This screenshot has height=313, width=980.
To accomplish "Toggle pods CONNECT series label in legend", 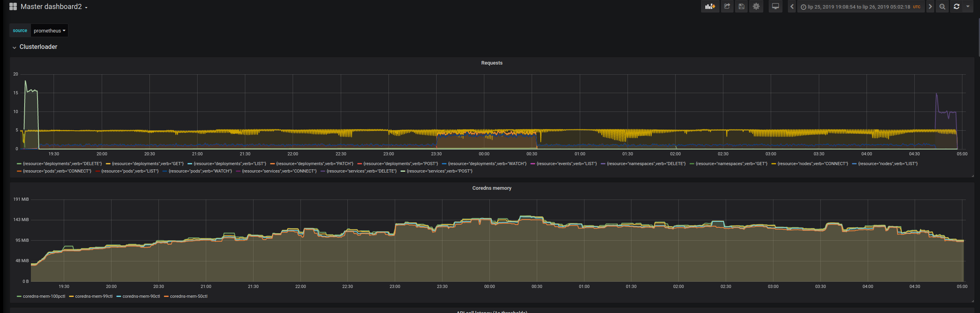I will click(57, 171).
